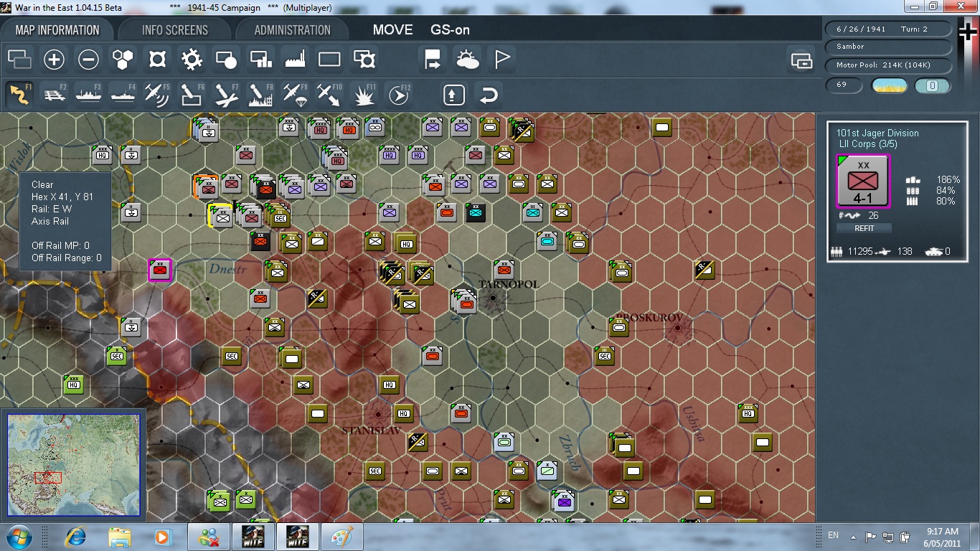Zoom out with the minus icon

point(88,60)
